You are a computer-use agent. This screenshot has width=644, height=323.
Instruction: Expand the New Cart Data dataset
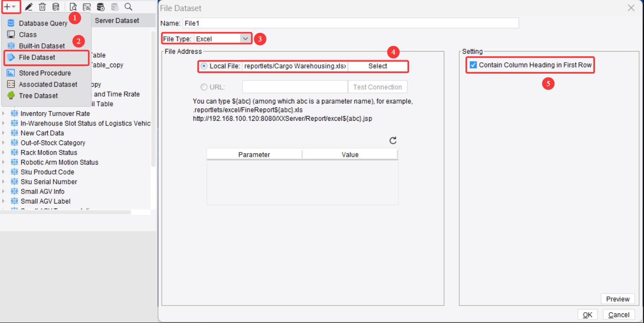coord(4,133)
